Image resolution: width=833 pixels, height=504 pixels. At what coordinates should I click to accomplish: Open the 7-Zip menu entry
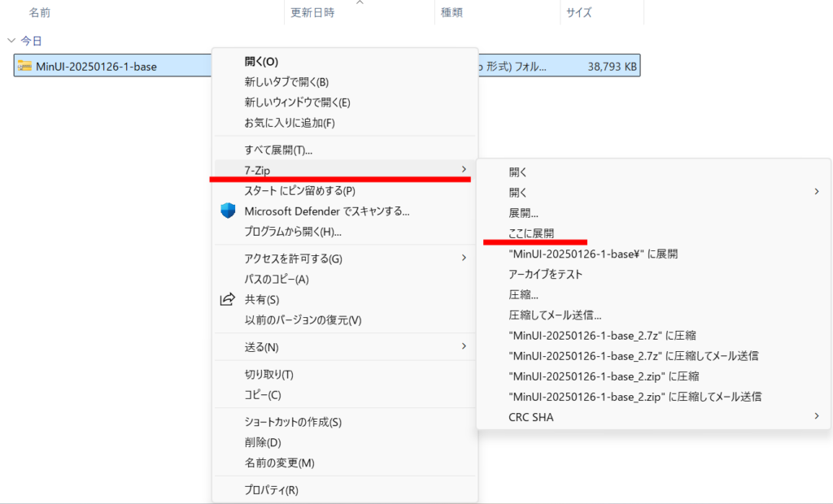pyautogui.click(x=345, y=170)
